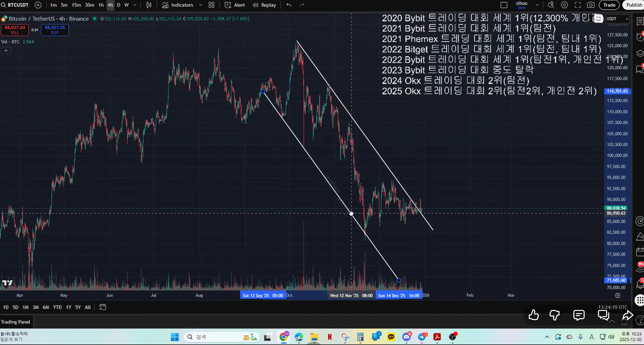This screenshot has height=345, width=644.
Task: Set the 3M date range
Action: click(x=36, y=307)
